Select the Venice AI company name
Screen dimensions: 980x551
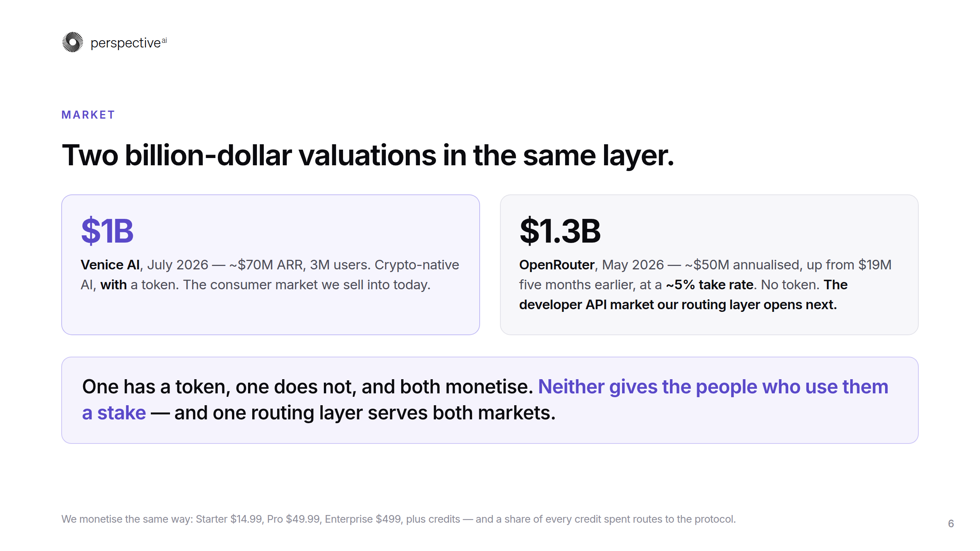point(110,265)
